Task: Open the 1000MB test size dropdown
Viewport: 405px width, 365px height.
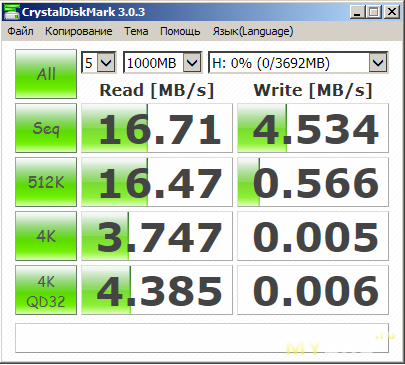Action: point(163,62)
